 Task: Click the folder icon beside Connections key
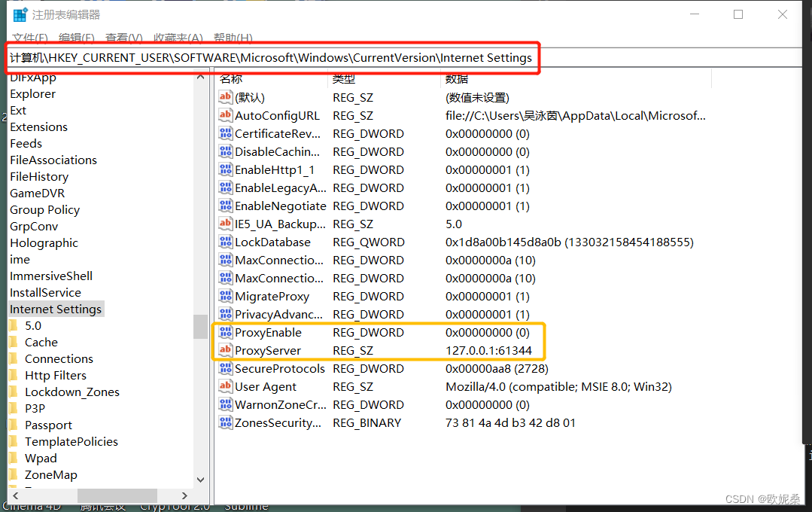[14, 358]
